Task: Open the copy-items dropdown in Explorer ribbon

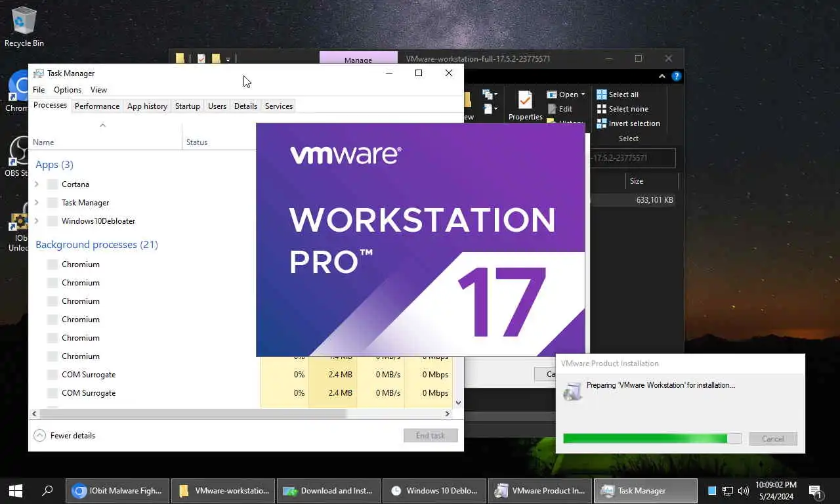Action: (x=490, y=94)
